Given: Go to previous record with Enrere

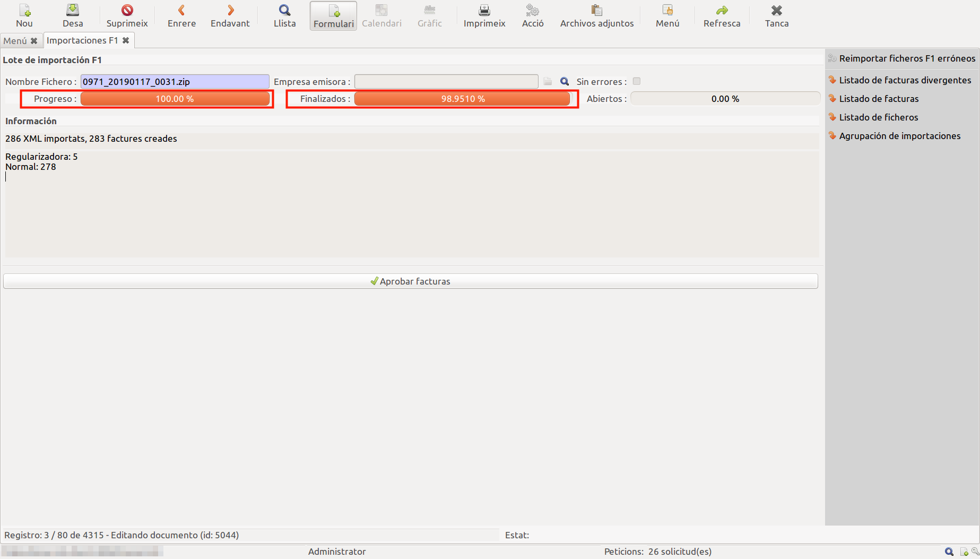Looking at the screenshot, I should click(x=181, y=16).
